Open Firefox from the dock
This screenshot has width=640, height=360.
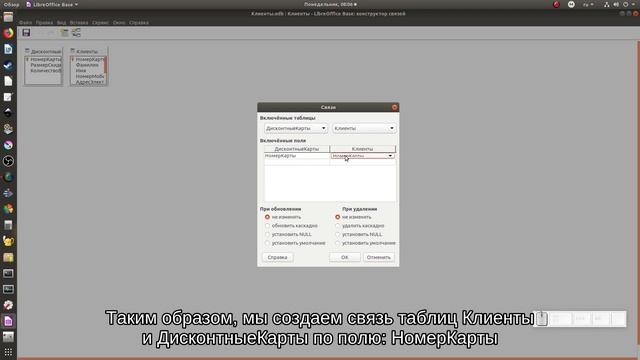pos(8,33)
